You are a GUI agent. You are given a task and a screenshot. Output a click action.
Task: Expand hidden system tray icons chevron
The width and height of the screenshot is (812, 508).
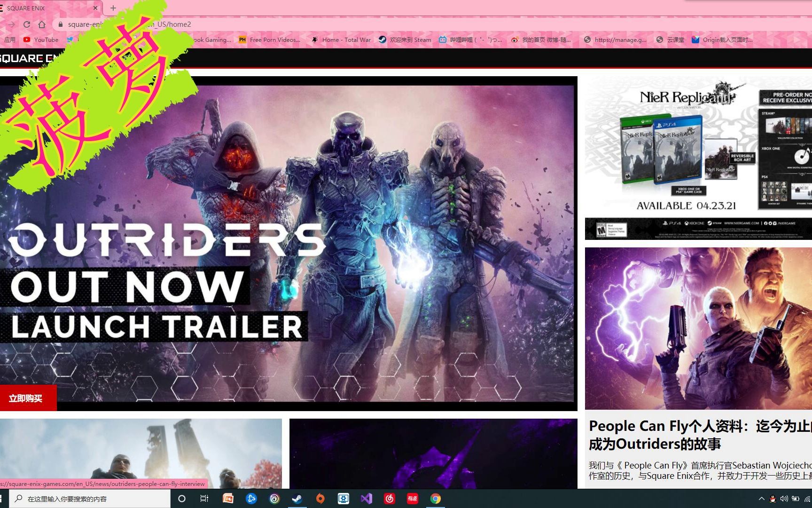[761, 499]
